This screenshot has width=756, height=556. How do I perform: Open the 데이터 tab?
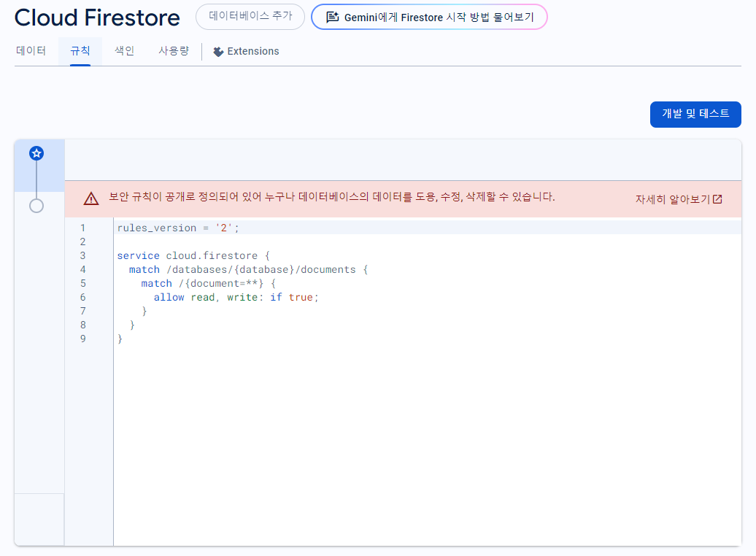[31, 51]
